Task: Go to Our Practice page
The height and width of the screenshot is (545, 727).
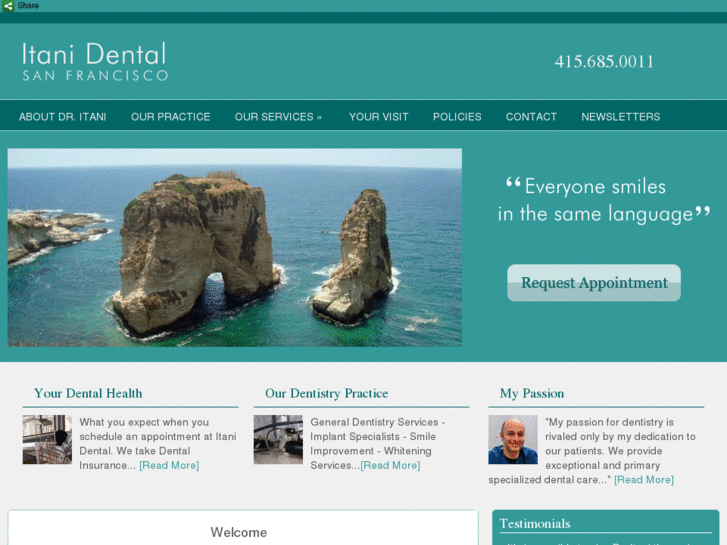Action: click(x=171, y=117)
